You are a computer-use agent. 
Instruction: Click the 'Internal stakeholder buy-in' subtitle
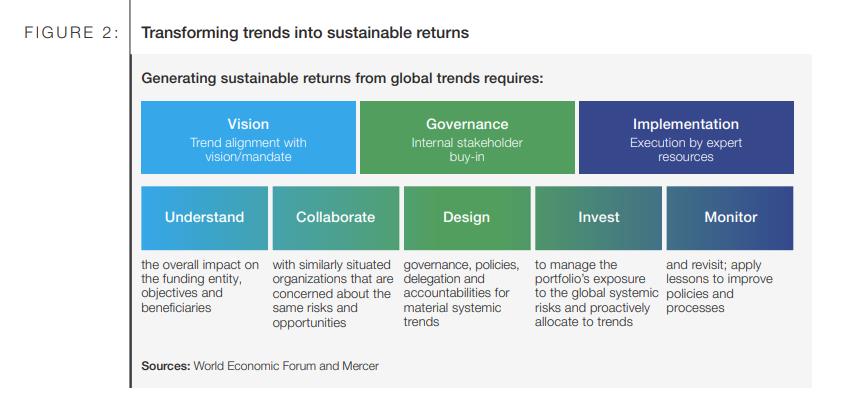pos(467,150)
